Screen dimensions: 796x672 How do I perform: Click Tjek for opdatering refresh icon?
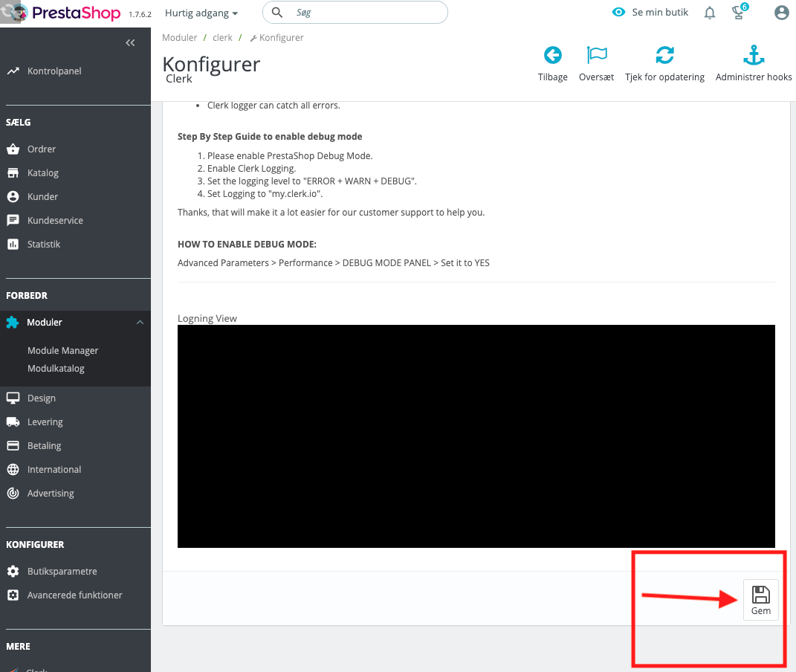click(x=664, y=56)
